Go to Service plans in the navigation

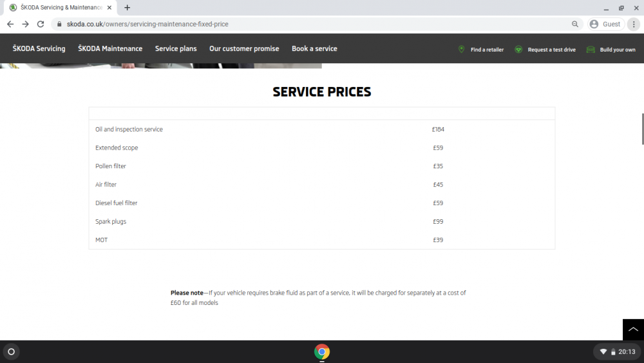pyautogui.click(x=176, y=48)
